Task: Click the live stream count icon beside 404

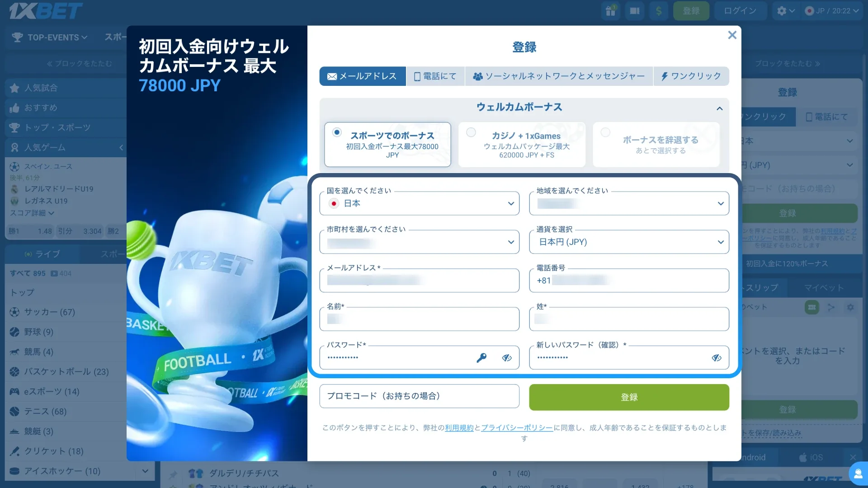Action: [54, 274]
